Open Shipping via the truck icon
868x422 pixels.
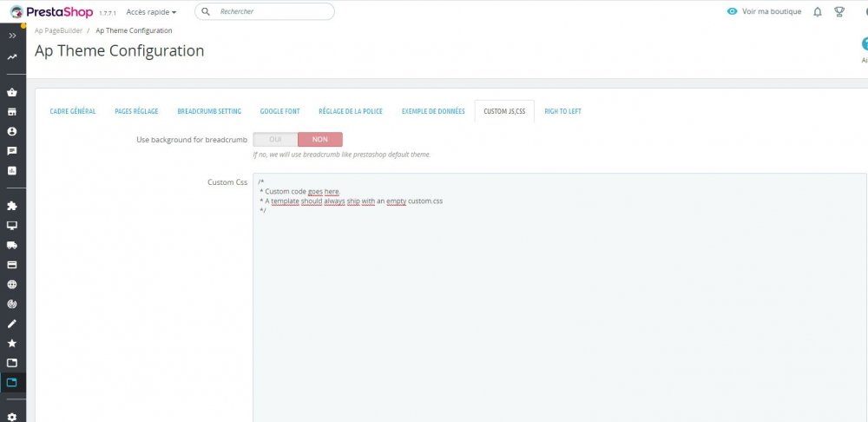(x=12, y=246)
